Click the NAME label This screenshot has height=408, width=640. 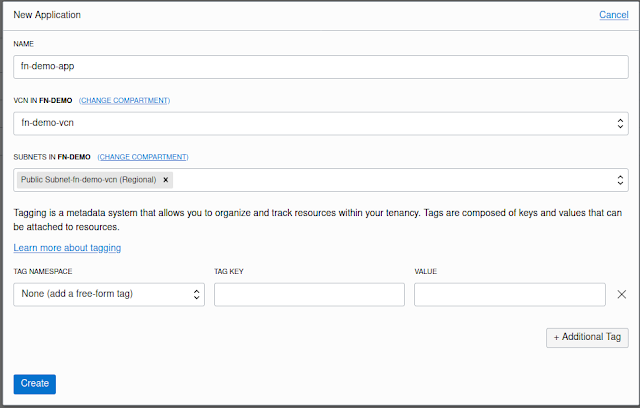(24, 44)
